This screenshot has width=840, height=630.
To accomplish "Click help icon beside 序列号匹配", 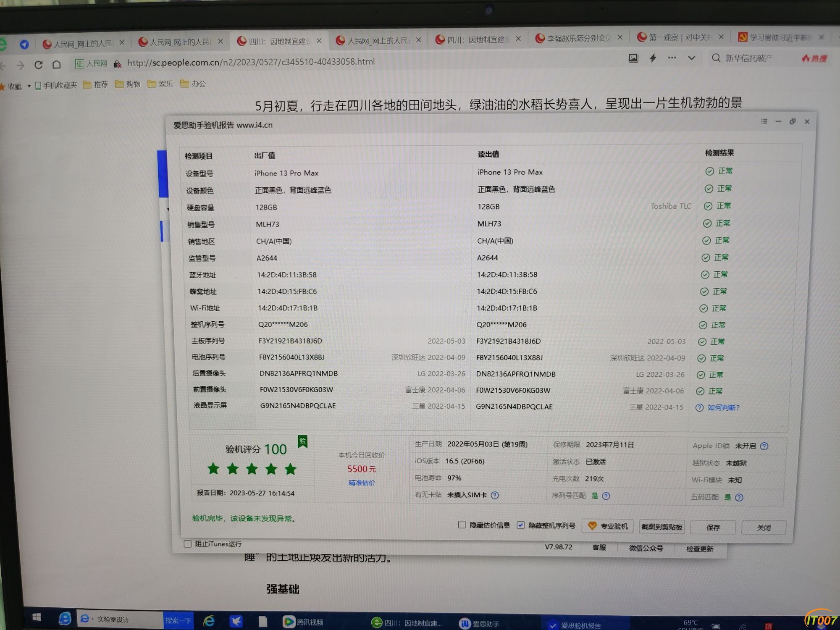I will pyautogui.click(x=606, y=496).
